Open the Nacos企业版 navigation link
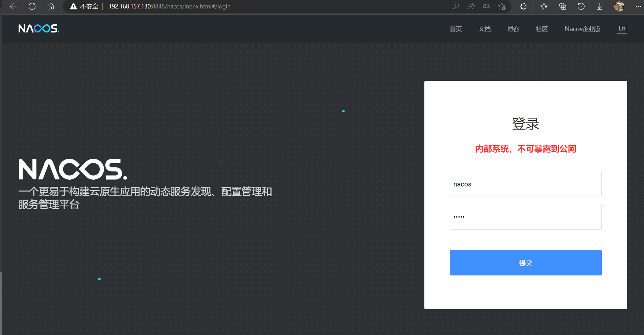Viewport: 644px width, 335px height. pos(583,29)
